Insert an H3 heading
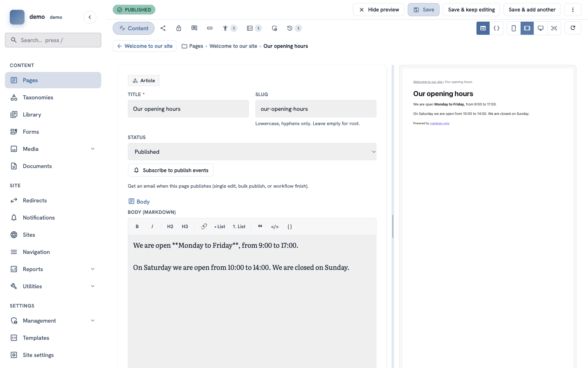Image resolution: width=588 pixels, height=368 pixels. 185,227
